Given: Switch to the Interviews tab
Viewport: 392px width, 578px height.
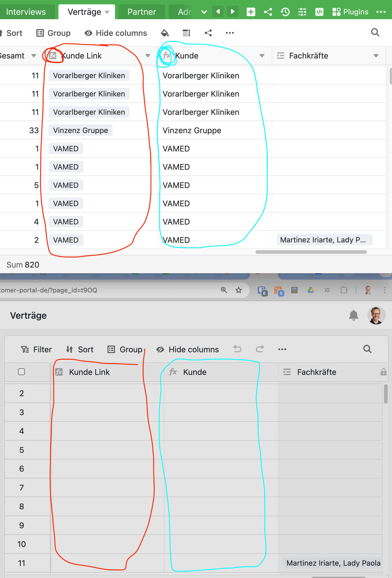Looking at the screenshot, I should point(26,12).
